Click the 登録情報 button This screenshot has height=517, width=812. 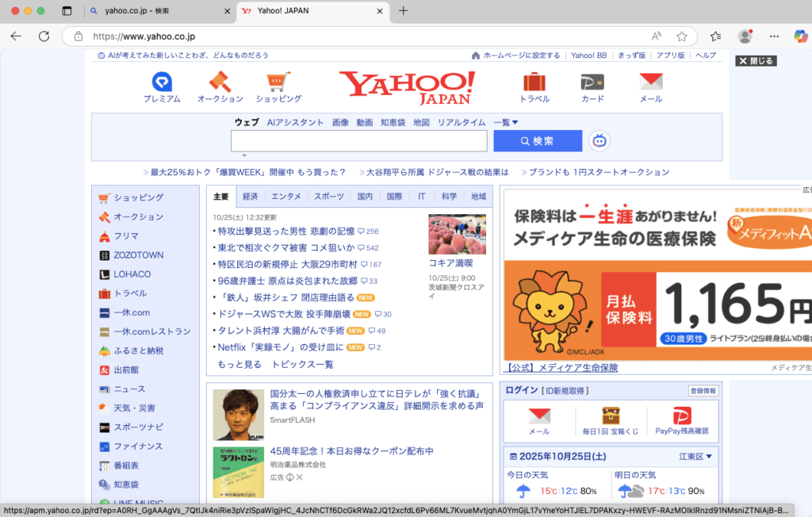[703, 391]
